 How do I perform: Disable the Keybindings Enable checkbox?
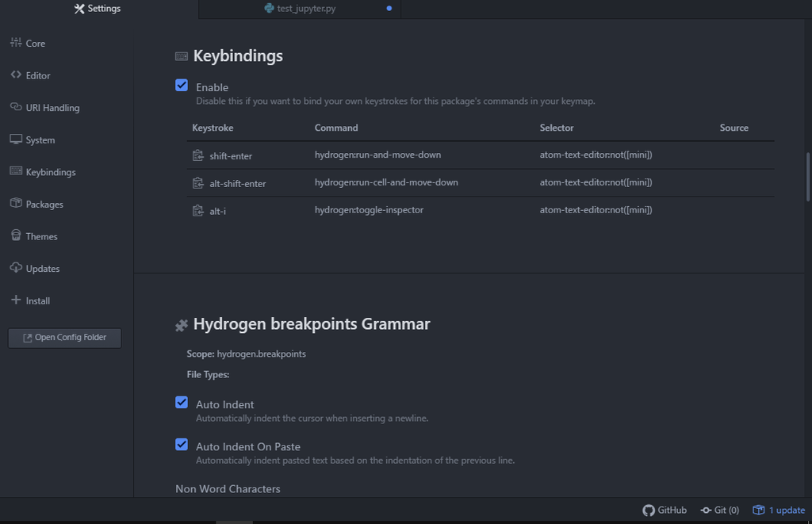click(x=182, y=86)
